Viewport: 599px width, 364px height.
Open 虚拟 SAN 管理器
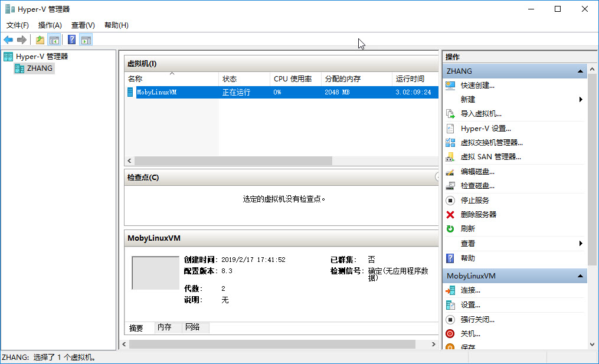click(x=450, y=157)
